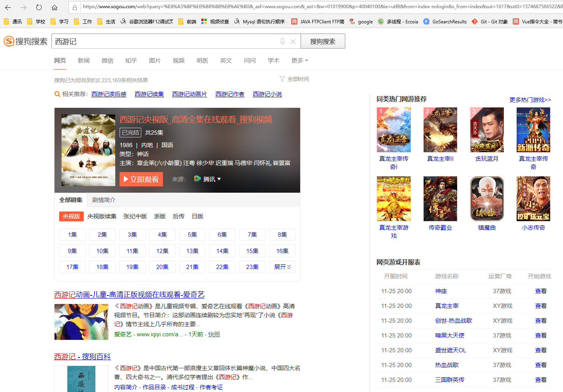
Task: Open the 西游记 - 搜狗百科 result
Action: pos(83,357)
